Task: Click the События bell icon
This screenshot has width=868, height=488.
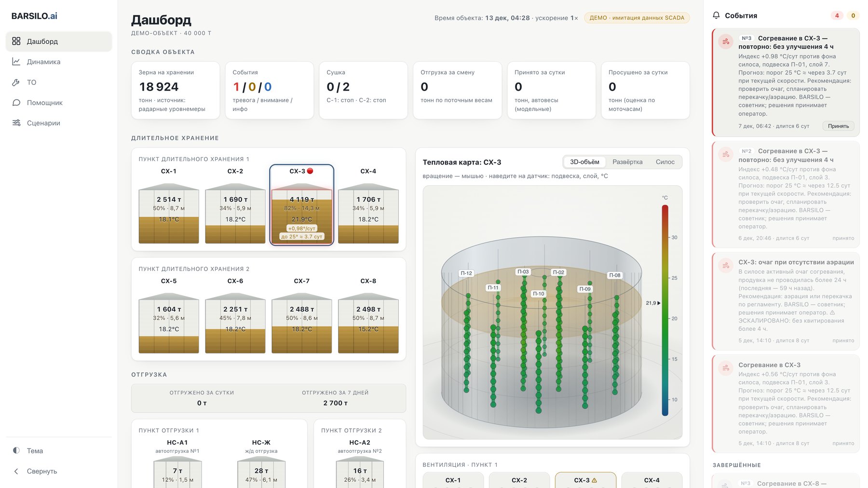Action: pyautogui.click(x=716, y=15)
